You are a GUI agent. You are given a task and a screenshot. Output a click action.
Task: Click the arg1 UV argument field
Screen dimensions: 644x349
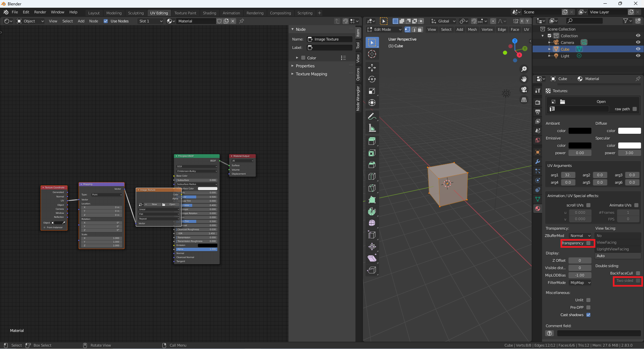pos(568,175)
